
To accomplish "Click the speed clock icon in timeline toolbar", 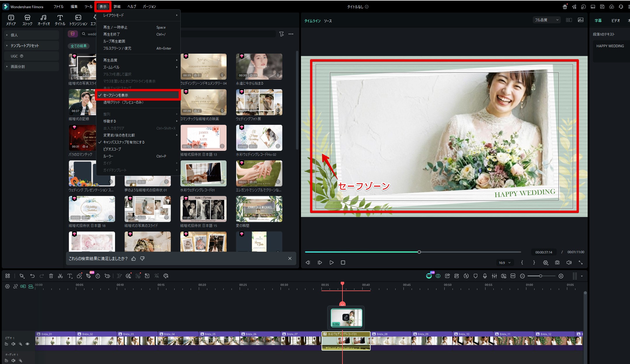I will point(98,276).
